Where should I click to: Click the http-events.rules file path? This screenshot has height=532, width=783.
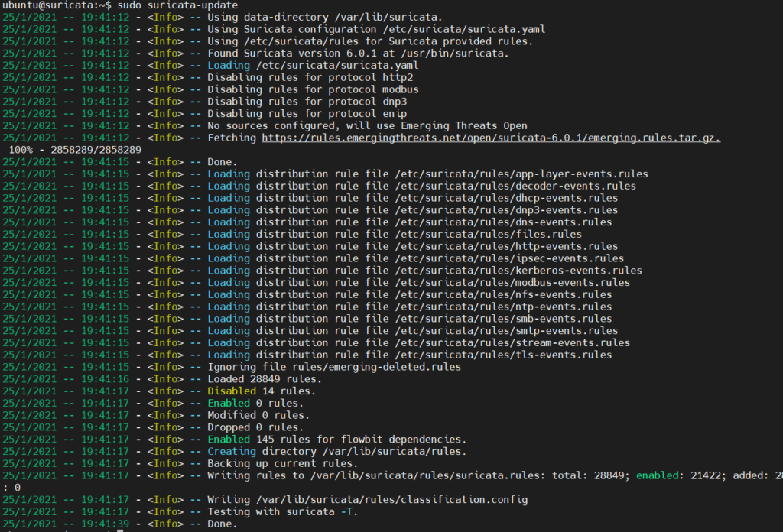click(x=506, y=246)
